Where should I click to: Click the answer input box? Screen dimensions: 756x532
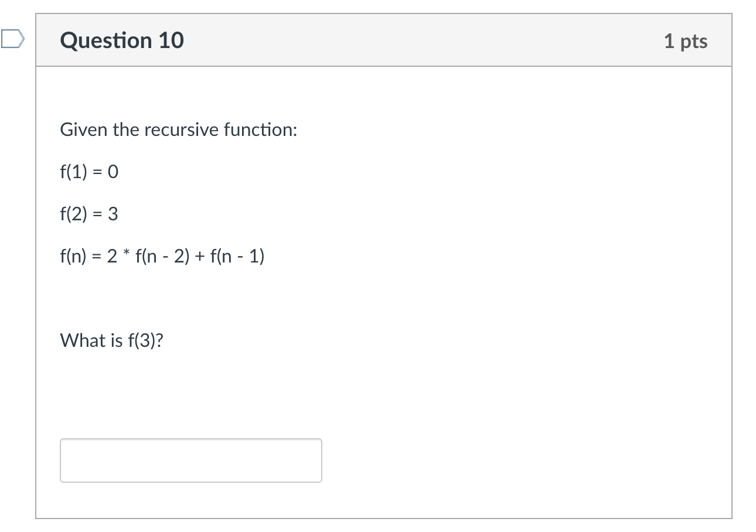tap(190, 461)
